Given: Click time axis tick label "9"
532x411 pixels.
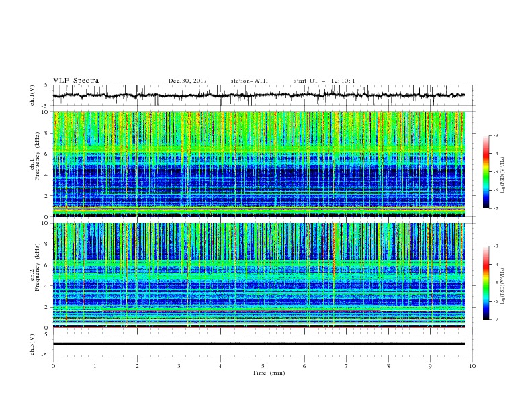Looking at the screenshot, I should point(430,366).
